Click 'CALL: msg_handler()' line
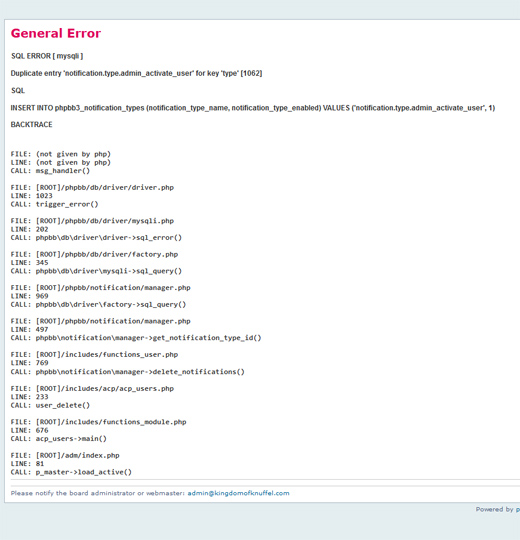520x540 pixels. (50, 171)
